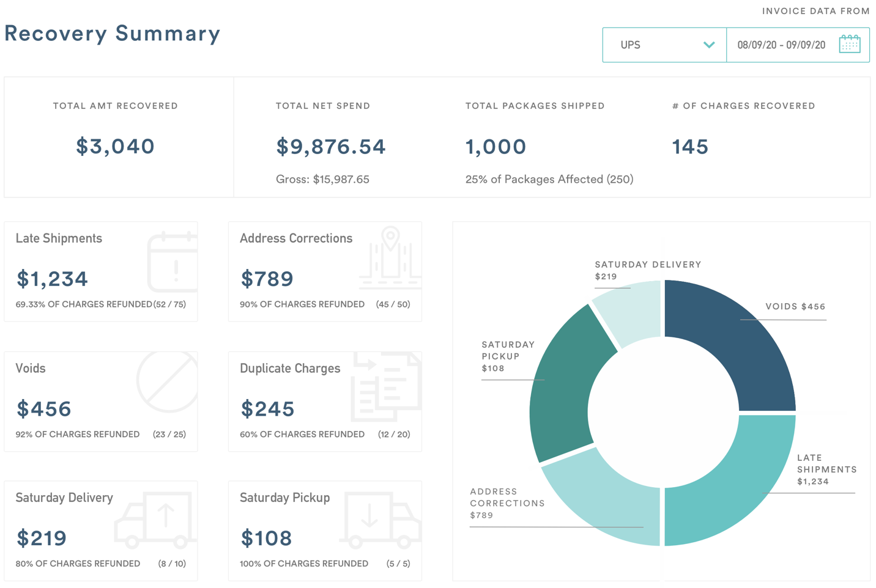The width and height of the screenshot is (876, 588).
Task: Open the Late Shipments card title
Action: (59, 238)
